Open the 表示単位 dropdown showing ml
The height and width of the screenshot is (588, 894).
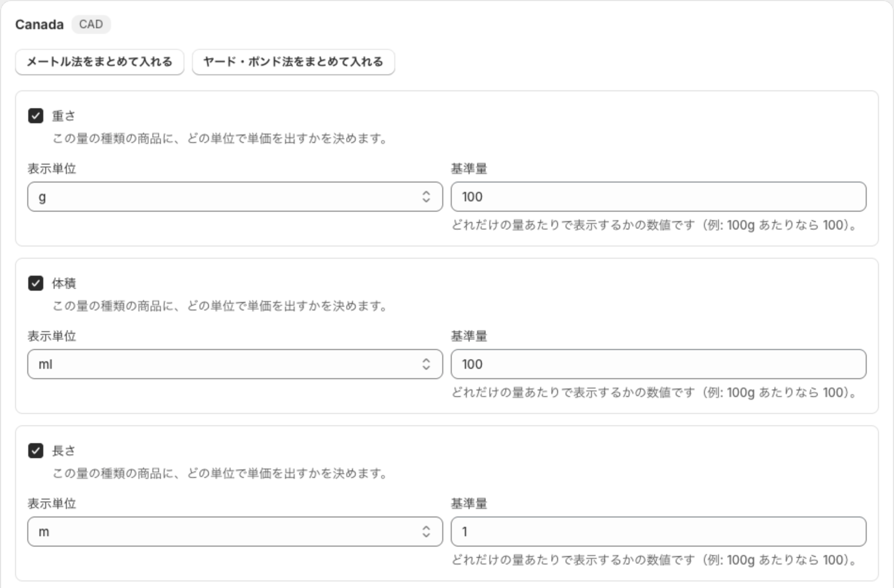235,364
